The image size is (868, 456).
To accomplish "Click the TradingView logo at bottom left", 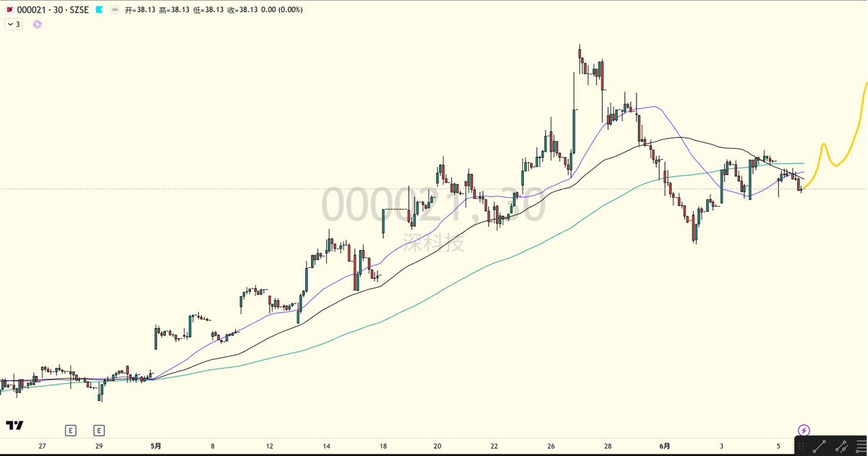I will [14, 426].
